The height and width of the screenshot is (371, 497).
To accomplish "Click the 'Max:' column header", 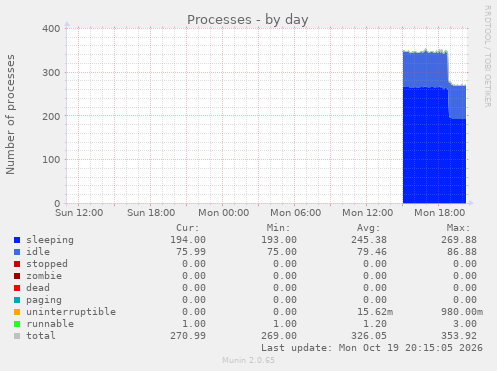I will coord(459,228).
